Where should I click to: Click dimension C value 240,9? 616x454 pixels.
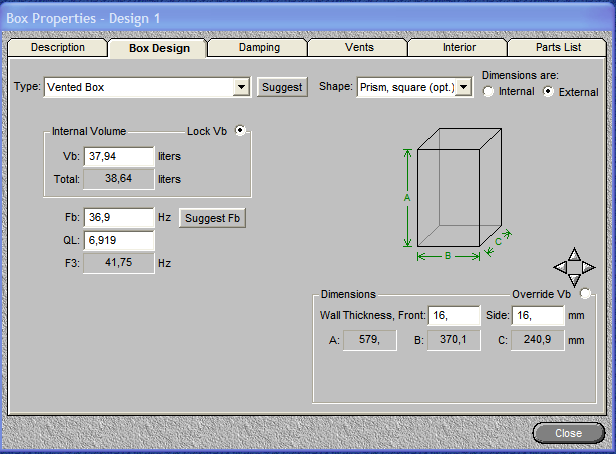(x=537, y=340)
